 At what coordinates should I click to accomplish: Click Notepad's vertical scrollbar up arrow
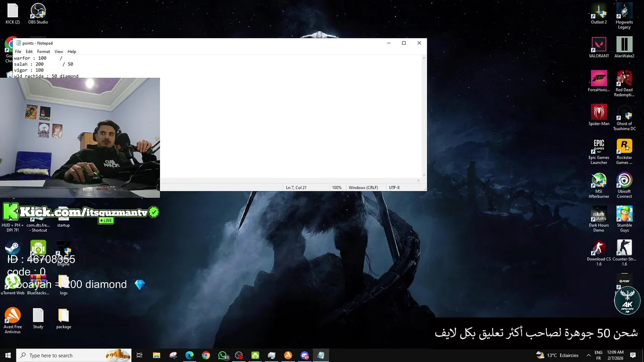tap(424, 58)
